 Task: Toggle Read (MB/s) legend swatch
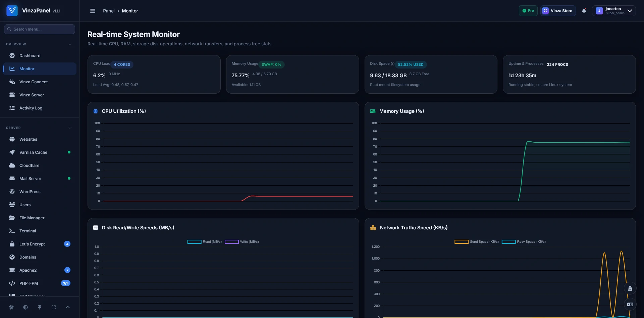tap(194, 242)
